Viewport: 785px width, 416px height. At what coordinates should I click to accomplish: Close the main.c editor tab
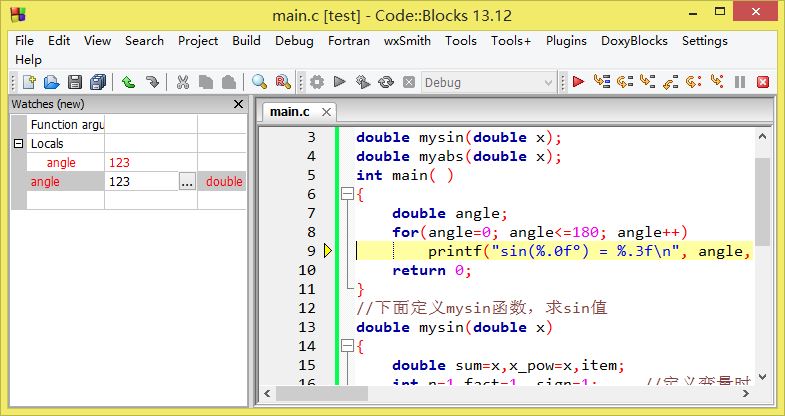326,112
